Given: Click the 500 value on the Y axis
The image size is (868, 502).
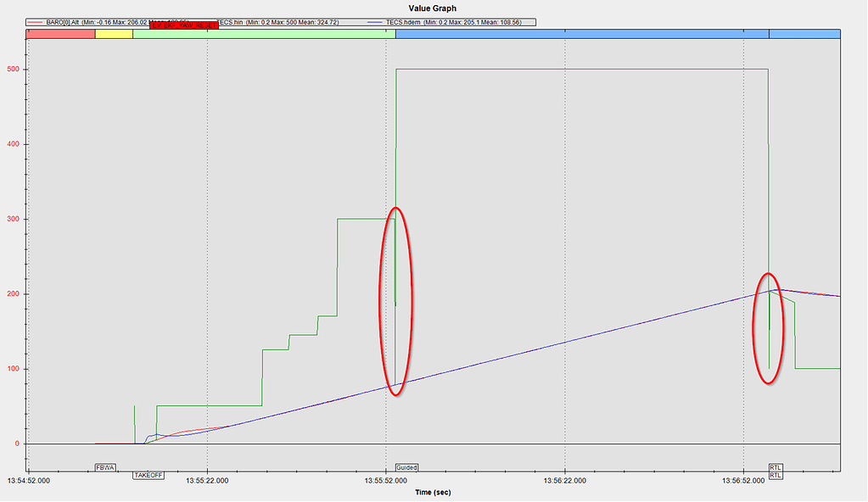Looking at the screenshot, I should pyautogui.click(x=11, y=70).
